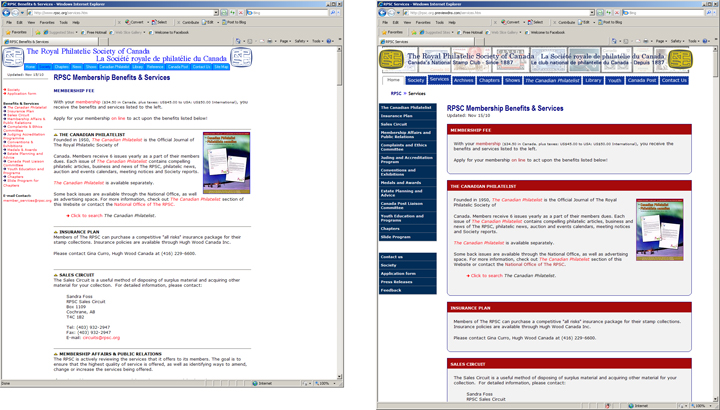
Task: Go back in the left browser window
Action: tap(6, 13)
